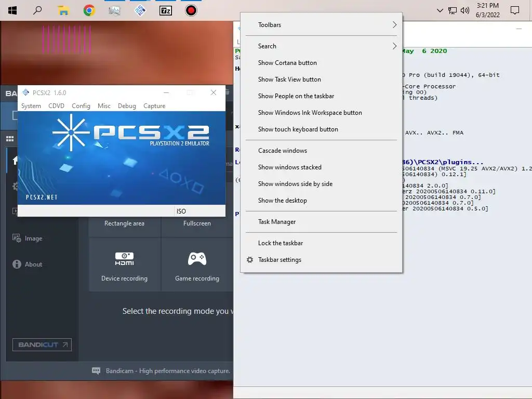Open the Capture menu in PCSX2
This screenshot has width=532, height=399.
[x=154, y=106]
